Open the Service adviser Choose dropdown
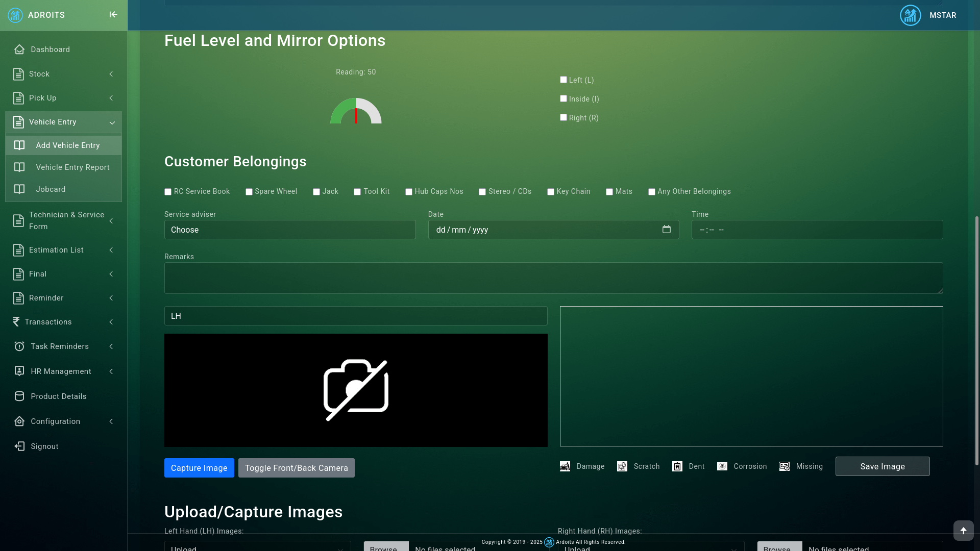 coord(290,230)
